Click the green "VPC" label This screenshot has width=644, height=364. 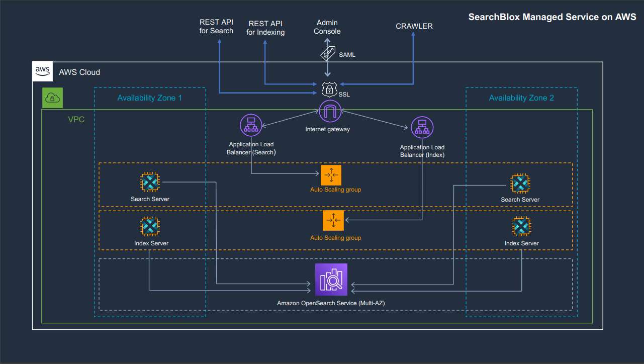pos(76,120)
